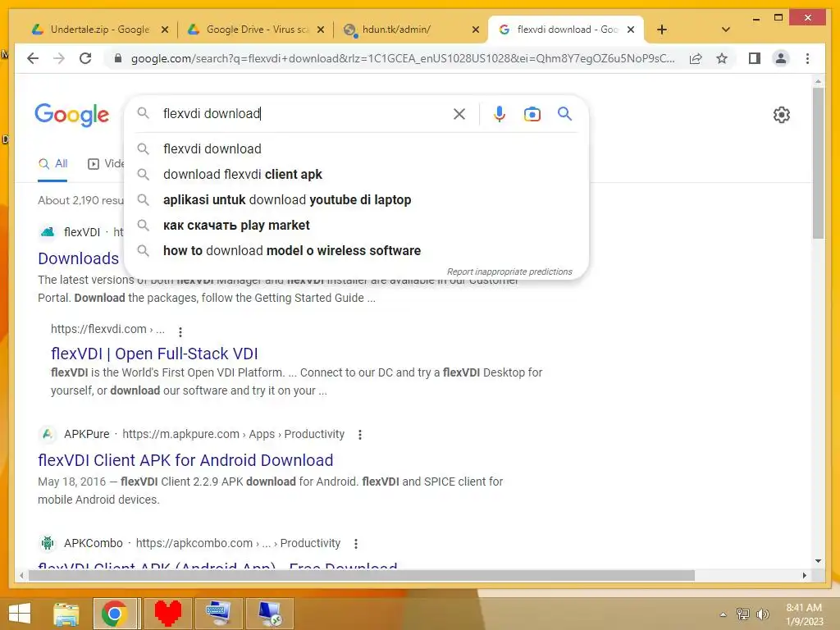This screenshot has height=630, width=840.
Task: Click the scroll down arrow
Action: 818,561
